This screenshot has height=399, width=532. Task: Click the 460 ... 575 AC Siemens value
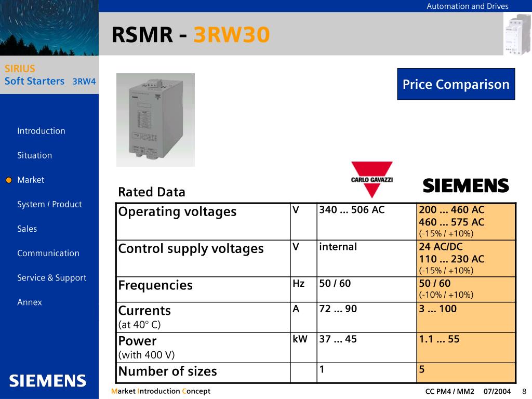pyautogui.click(x=451, y=222)
